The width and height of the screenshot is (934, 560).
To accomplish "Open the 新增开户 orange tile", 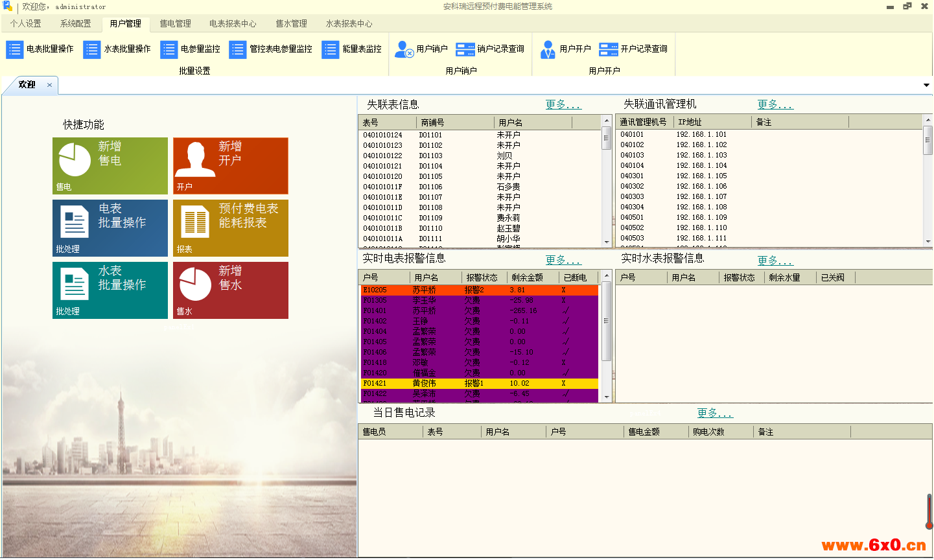I will 231,166.
